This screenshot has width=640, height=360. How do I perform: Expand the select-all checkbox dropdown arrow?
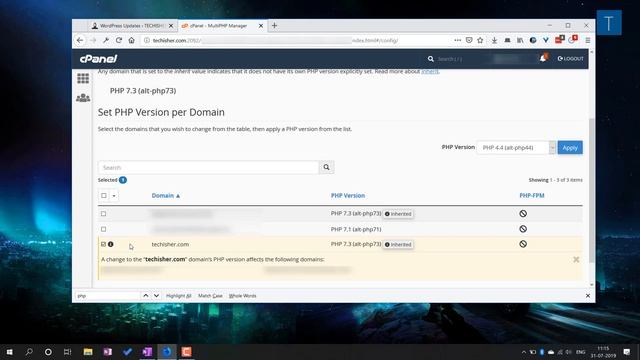114,196
